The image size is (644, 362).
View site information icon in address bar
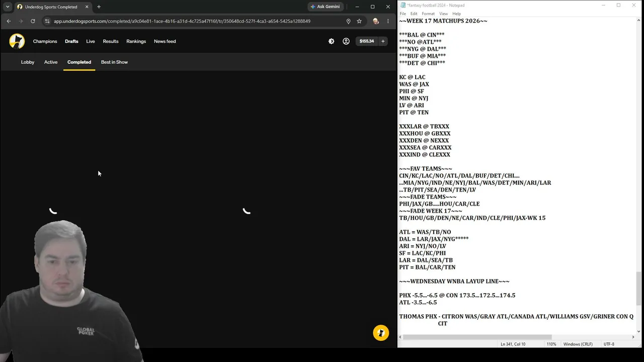click(x=47, y=21)
